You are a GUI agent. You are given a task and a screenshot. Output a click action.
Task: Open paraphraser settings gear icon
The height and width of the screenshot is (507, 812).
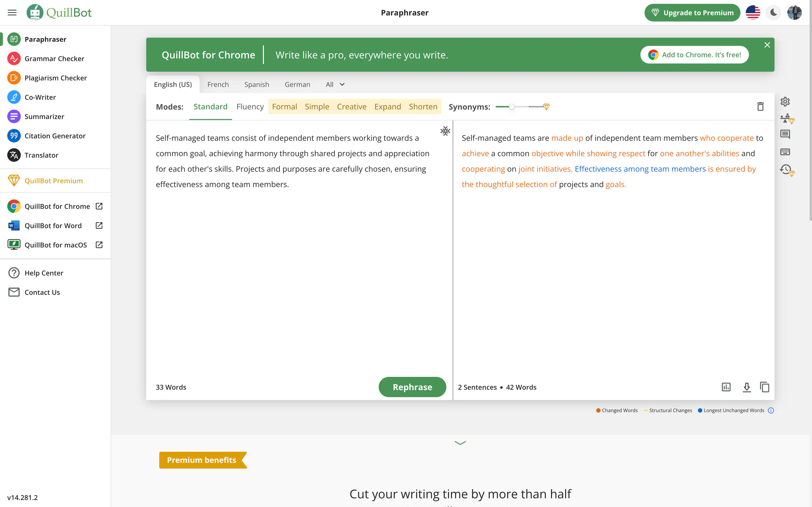click(x=785, y=102)
